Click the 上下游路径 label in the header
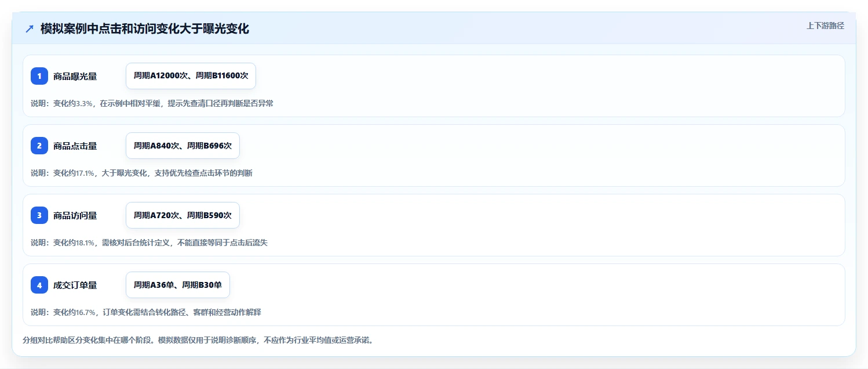The width and height of the screenshot is (868, 369). (825, 26)
